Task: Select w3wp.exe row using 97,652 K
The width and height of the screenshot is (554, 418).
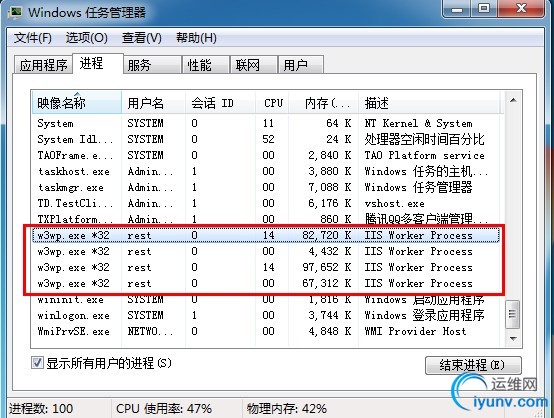Action: (266, 267)
